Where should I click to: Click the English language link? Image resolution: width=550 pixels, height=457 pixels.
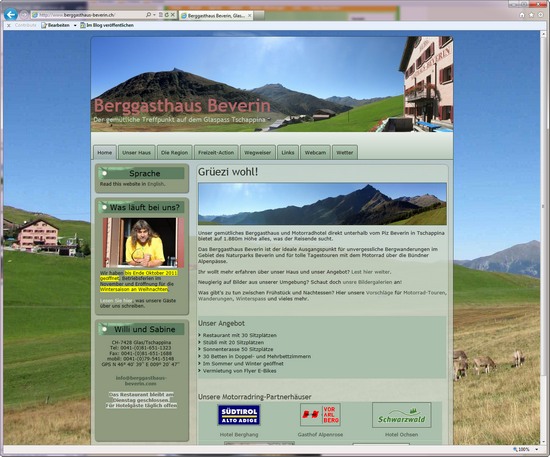click(156, 184)
